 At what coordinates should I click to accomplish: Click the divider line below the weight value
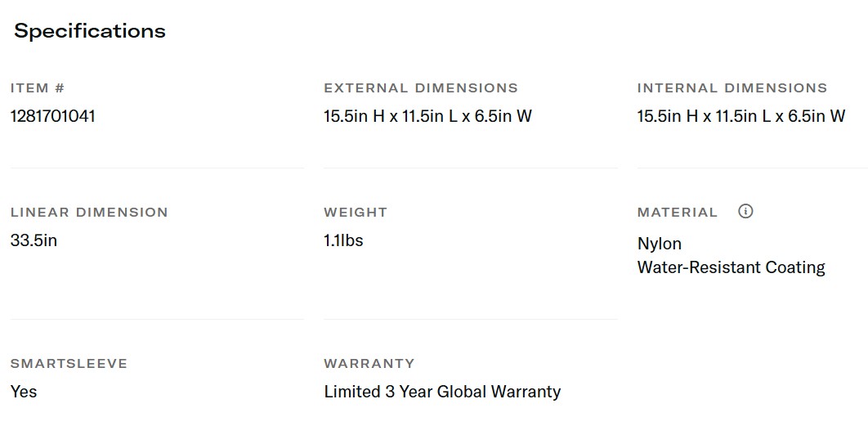click(x=470, y=319)
